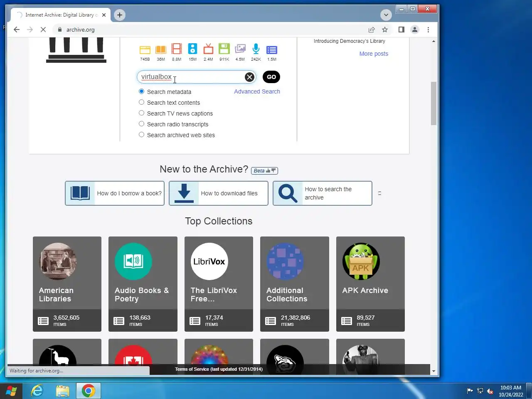Stop loading the page
Screen dimensions: 532x399
[43, 30]
